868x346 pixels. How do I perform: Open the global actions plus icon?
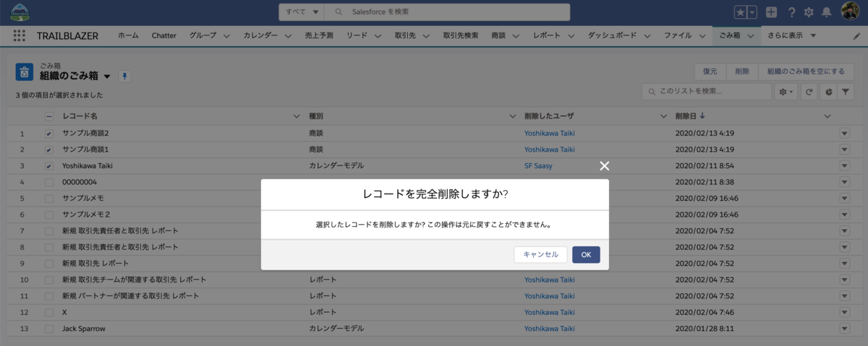[x=772, y=12]
